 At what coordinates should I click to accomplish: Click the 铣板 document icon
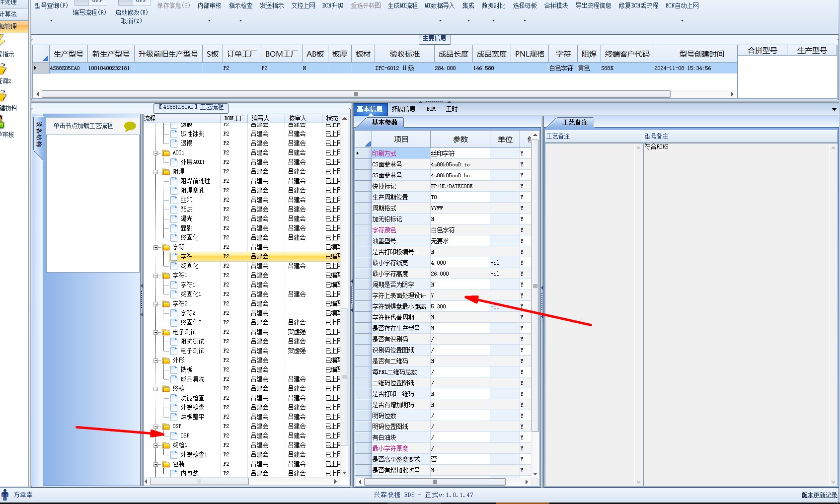tap(174, 370)
